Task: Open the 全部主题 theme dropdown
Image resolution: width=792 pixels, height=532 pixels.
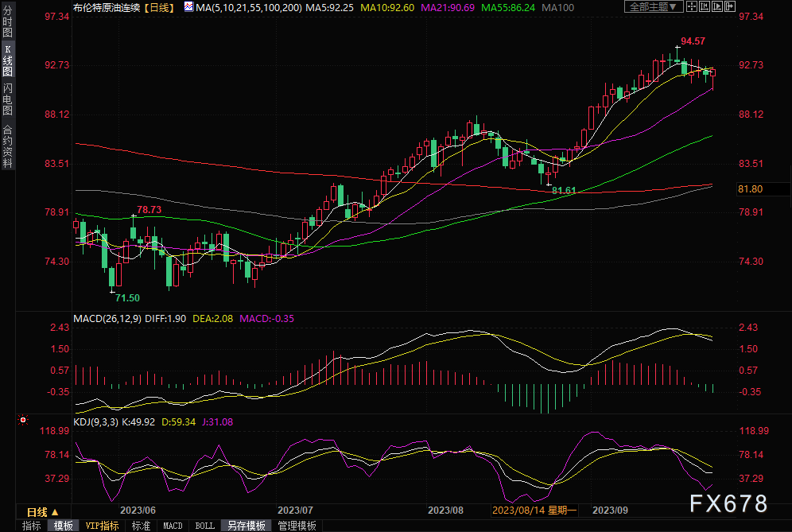Action: [x=654, y=6]
